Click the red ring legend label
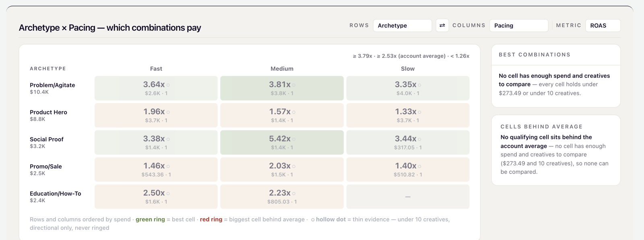Viewport: 644px width, 240px height. pyautogui.click(x=211, y=219)
